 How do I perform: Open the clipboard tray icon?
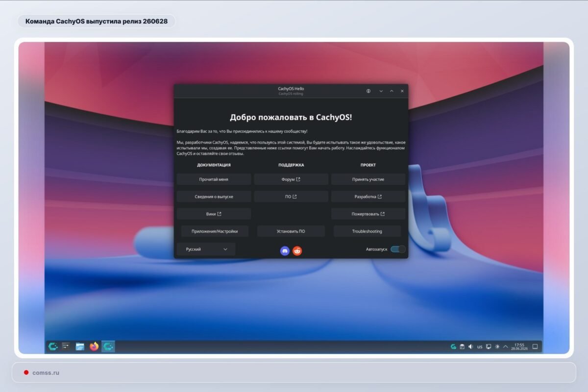[462, 346]
